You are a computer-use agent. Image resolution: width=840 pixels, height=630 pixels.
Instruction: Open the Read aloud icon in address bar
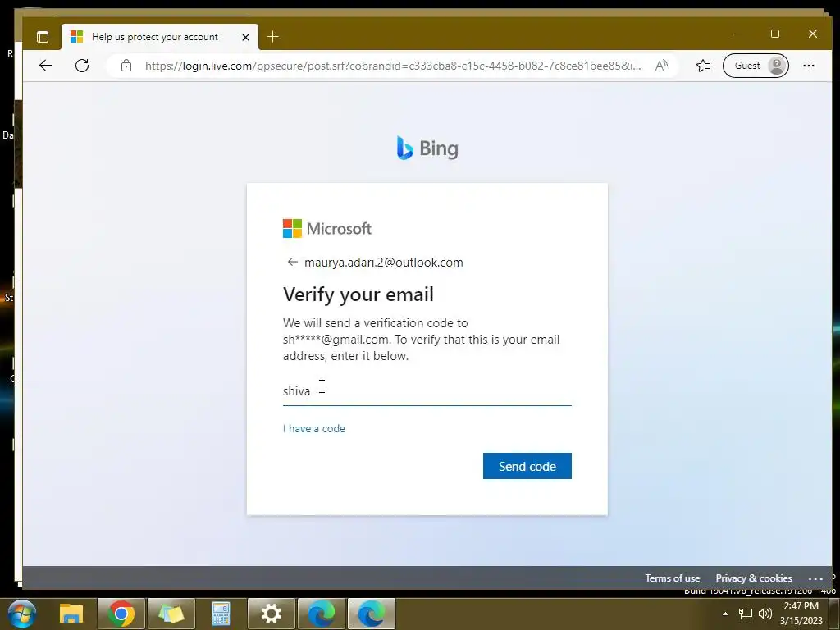tap(662, 66)
